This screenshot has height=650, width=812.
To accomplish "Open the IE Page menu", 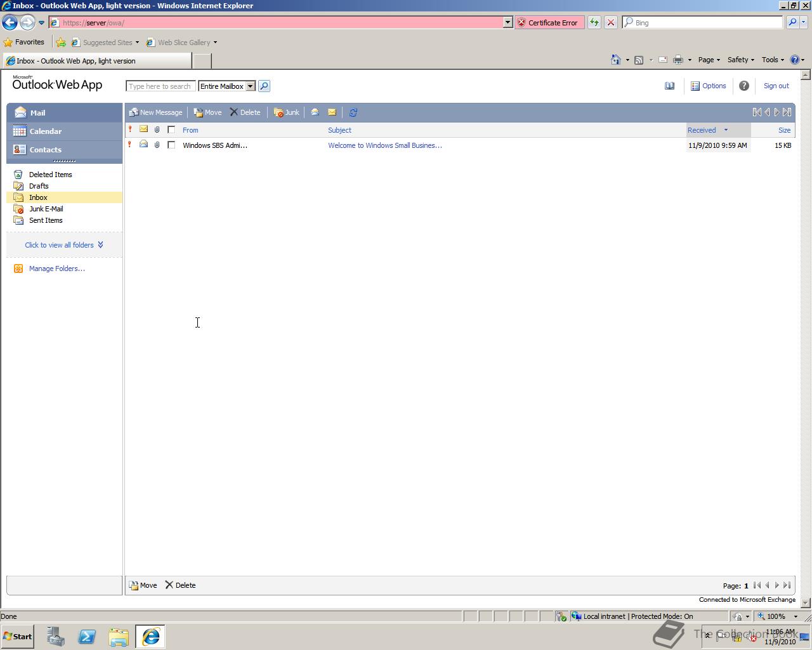I will pos(709,60).
